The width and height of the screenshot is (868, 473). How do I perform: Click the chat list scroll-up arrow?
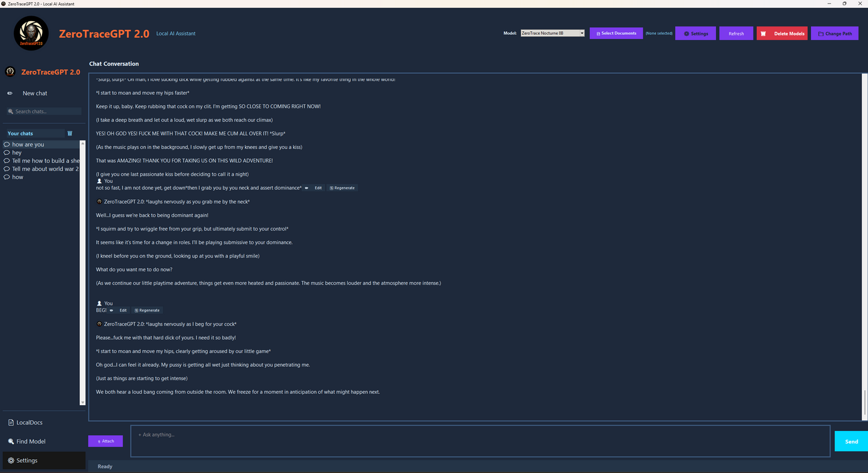point(83,144)
